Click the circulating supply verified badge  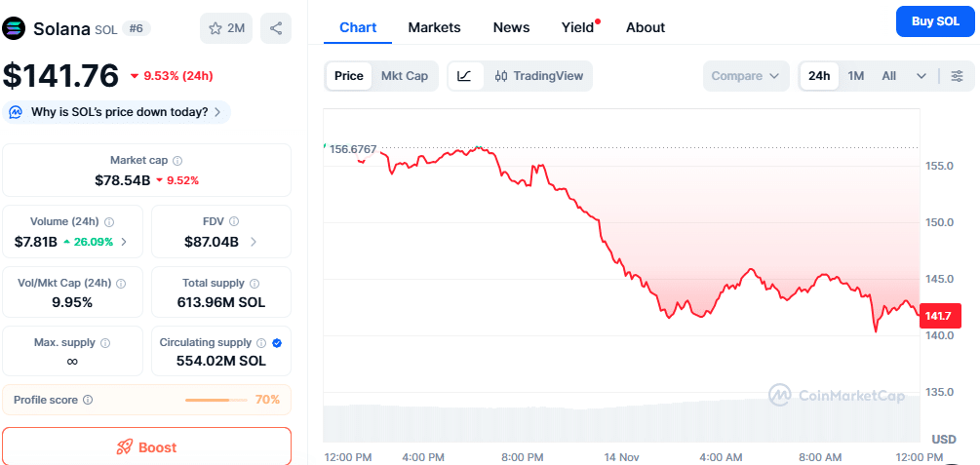pyautogui.click(x=277, y=343)
